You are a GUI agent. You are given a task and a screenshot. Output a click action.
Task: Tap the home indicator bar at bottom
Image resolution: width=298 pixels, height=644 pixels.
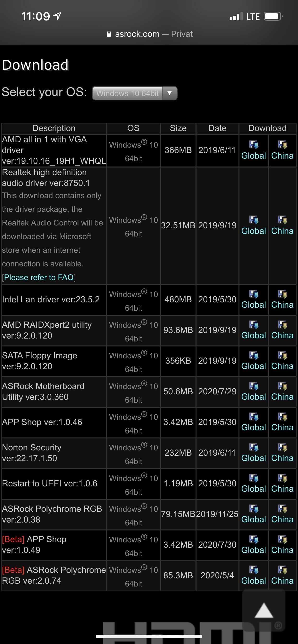click(149, 636)
